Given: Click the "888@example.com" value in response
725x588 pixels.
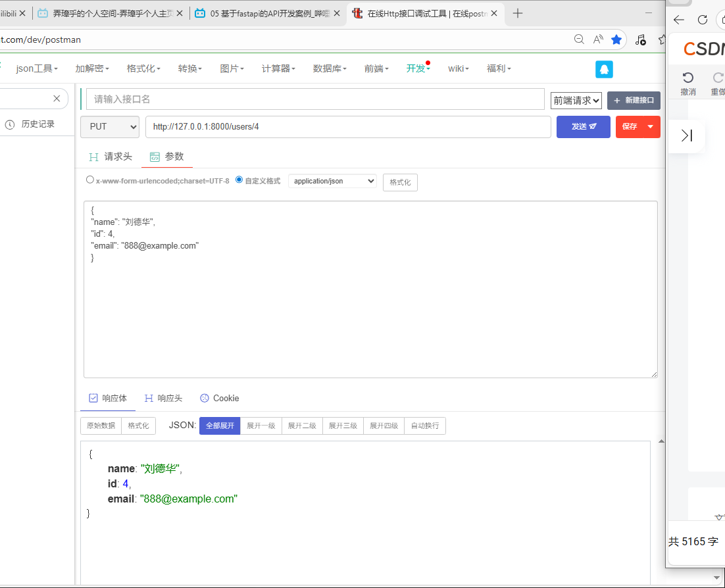Looking at the screenshot, I should coord(189,499).
